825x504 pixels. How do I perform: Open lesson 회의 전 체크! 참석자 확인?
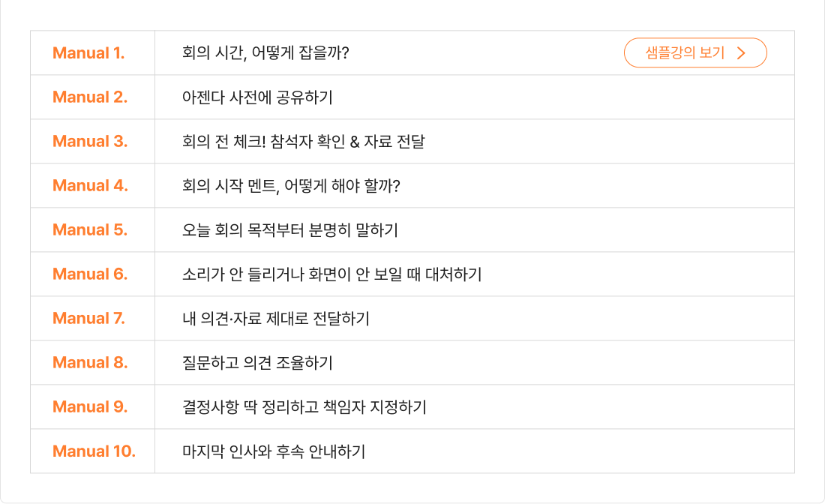[303, 141]
